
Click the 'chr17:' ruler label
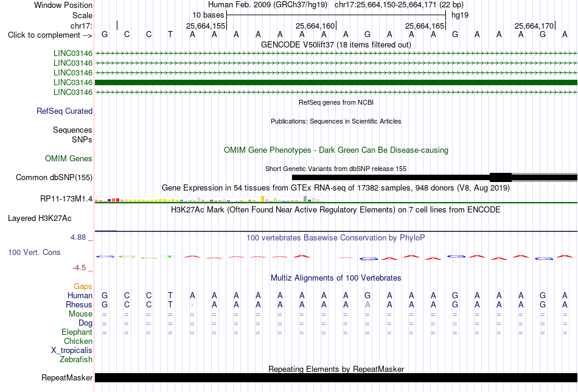pyautogui.click(x=82, y=26)
